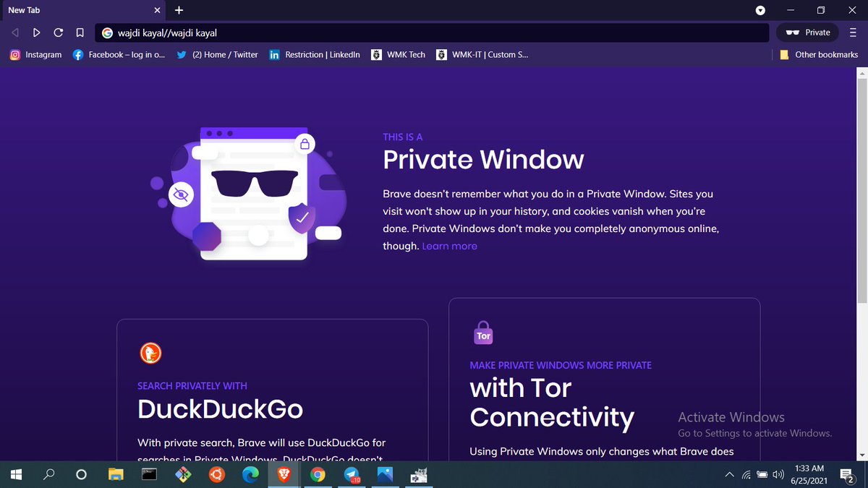The image size is (868, 488).
Task: Expand the Other bookmarks folder
Action: click(x=819, y=54)
